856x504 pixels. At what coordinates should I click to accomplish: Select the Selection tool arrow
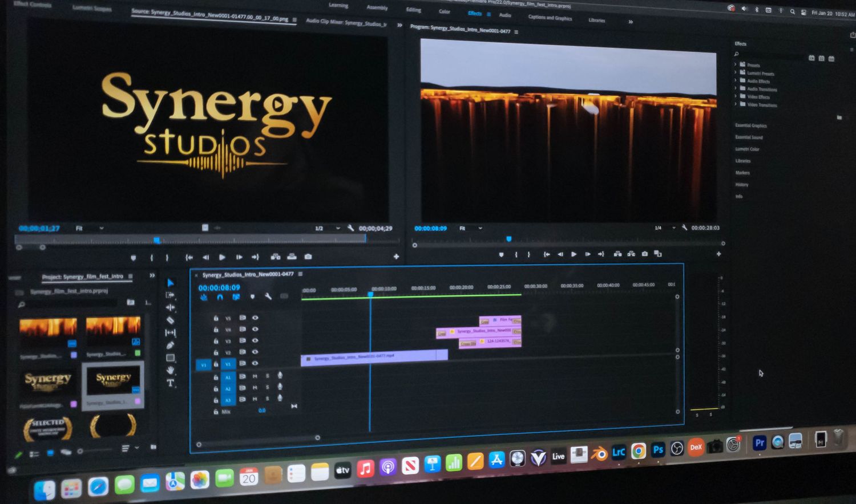(x=170, y=283)
